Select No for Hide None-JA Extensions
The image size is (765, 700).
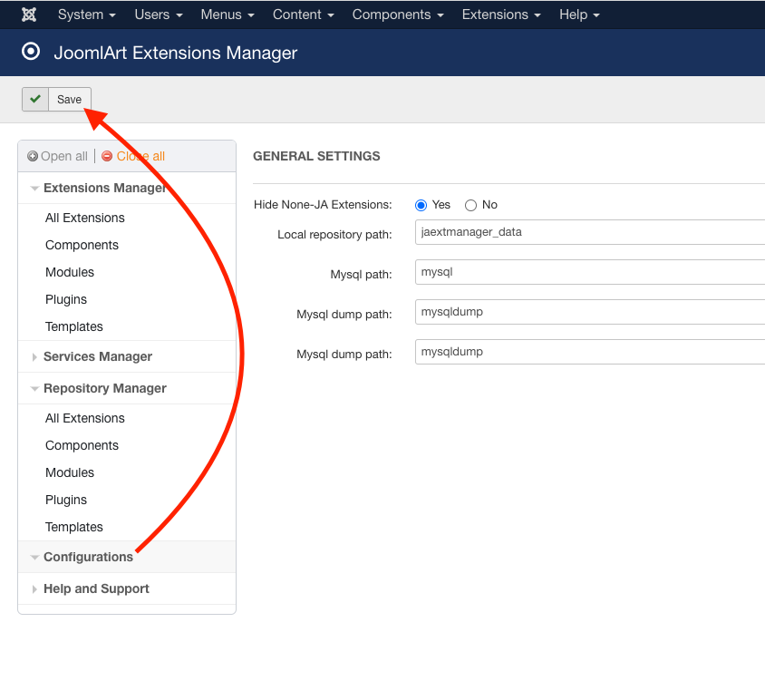pyautogui.click(x=470, y=205)
